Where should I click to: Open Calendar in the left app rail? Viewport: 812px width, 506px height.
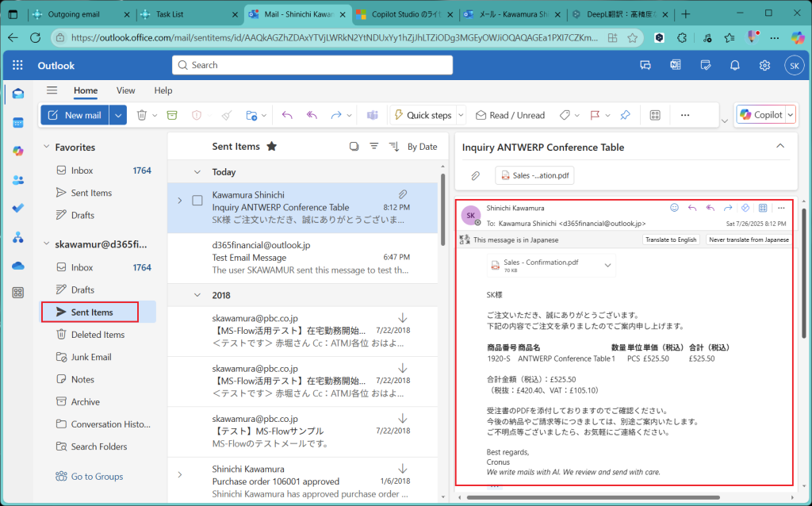(x=18, y=123)
